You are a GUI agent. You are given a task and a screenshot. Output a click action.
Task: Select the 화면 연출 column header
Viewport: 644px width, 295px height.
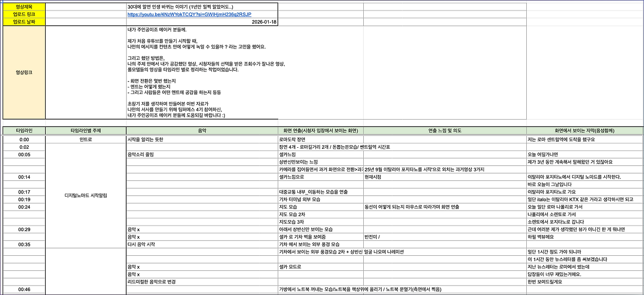[320, 131]
